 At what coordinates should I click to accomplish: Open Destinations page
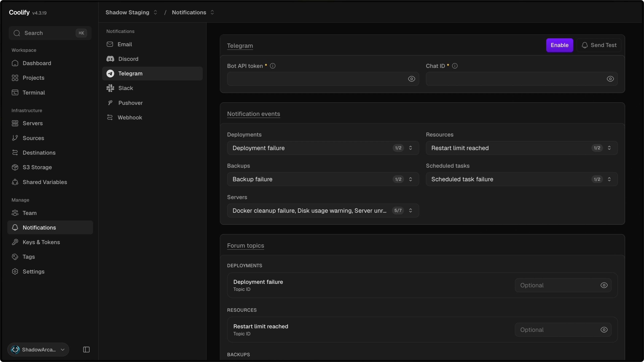[50, 153]
